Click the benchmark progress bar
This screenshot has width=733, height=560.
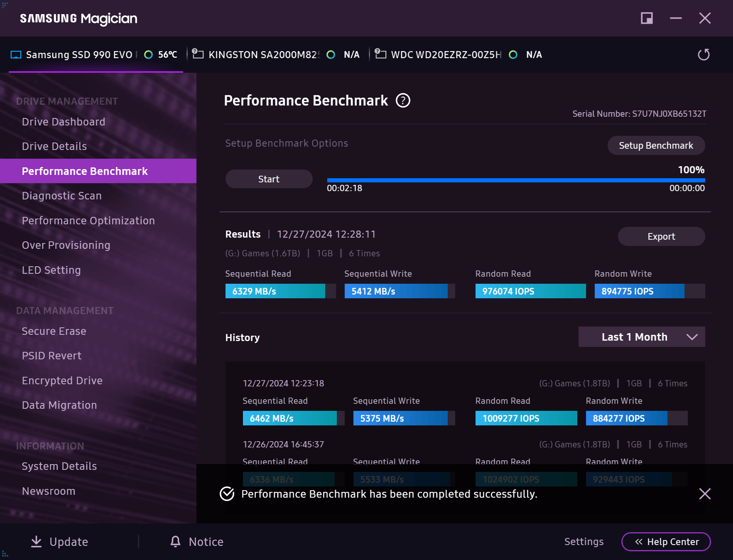pos(516,180)
